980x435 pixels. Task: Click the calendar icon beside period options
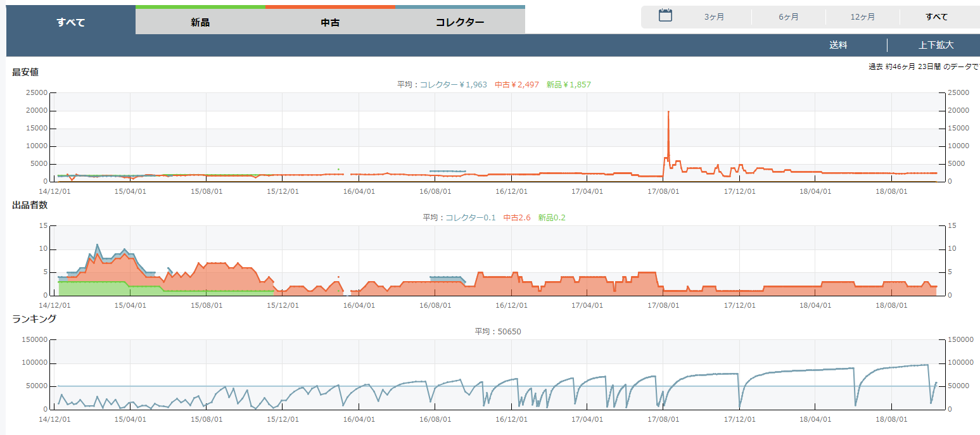coord(665,16)
